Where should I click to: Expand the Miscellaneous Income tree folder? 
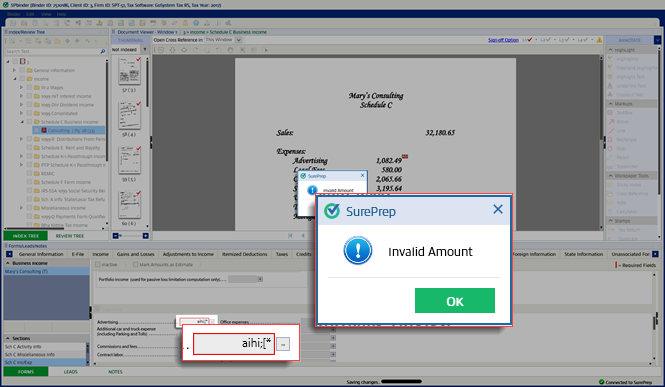tap(22, 208)
